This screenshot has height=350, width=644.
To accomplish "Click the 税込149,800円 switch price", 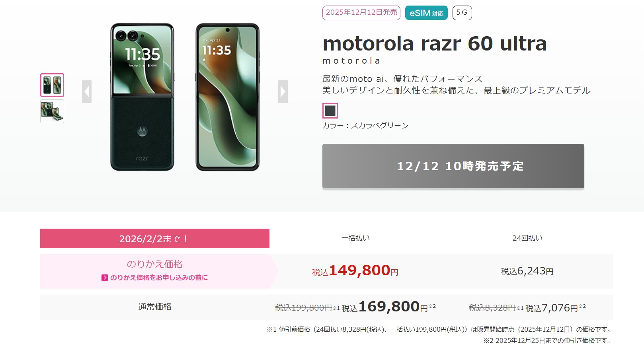I will point(355,271).
